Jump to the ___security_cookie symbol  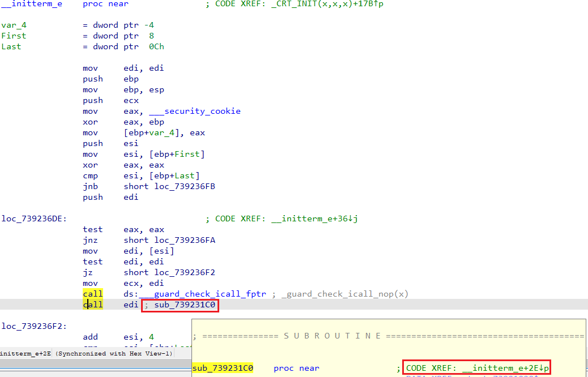coord(195,112)
